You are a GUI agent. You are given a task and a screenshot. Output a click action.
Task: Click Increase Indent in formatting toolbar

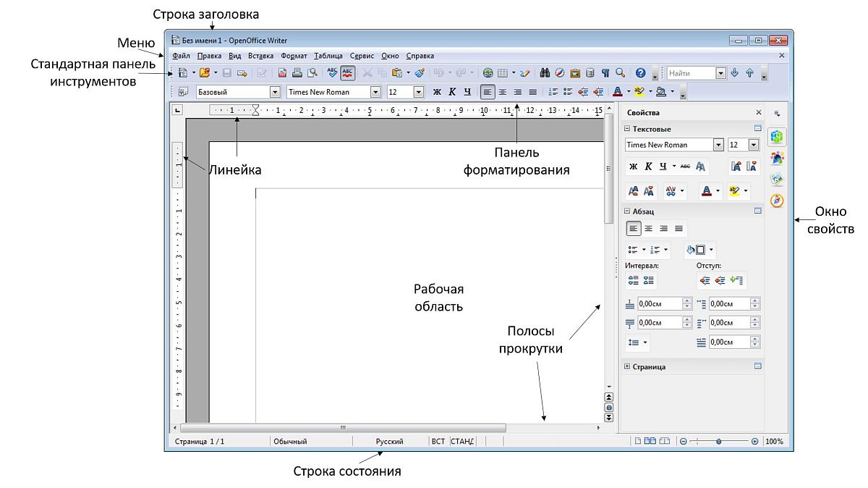pyautogui.click(x=597, y=92)
